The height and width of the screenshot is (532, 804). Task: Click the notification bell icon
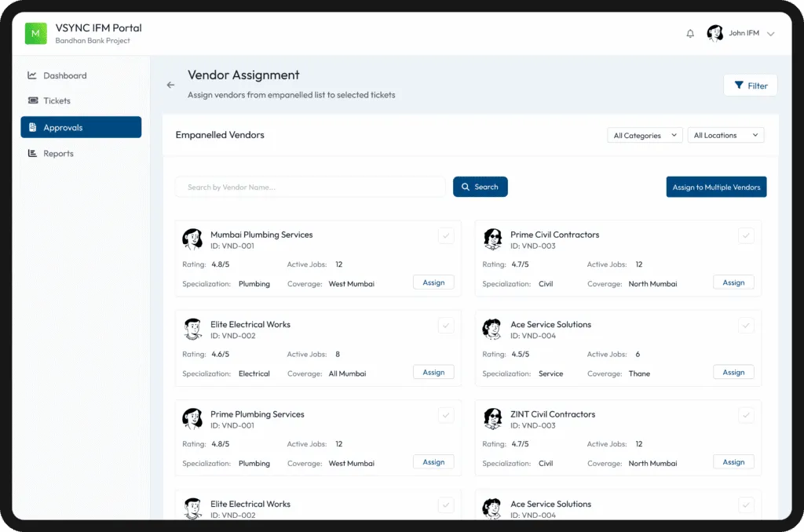[x=690, y=34]
